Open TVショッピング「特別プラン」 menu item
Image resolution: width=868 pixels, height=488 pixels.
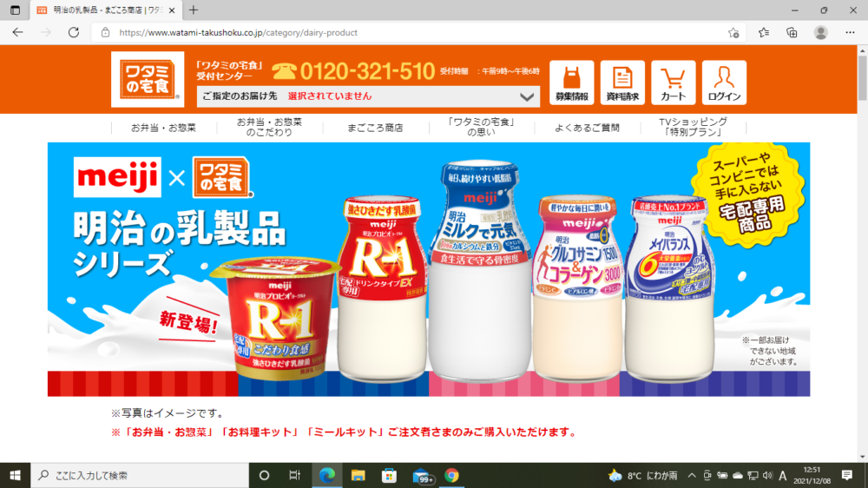(x=693, y=127)
